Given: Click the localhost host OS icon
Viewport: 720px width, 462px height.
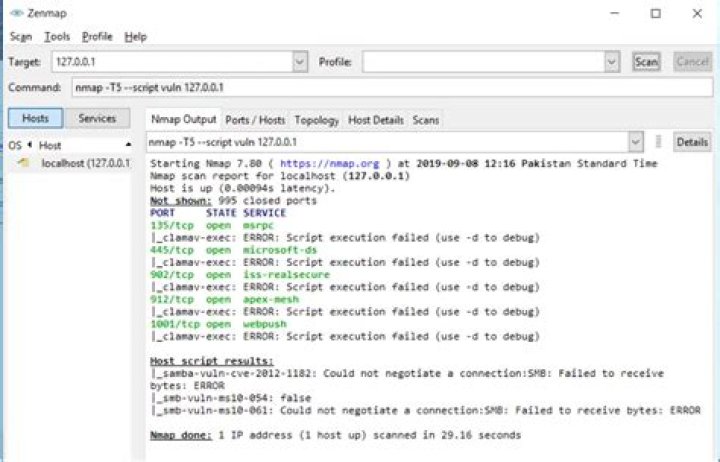Looking at the screenshot, I should click(23, 163).
